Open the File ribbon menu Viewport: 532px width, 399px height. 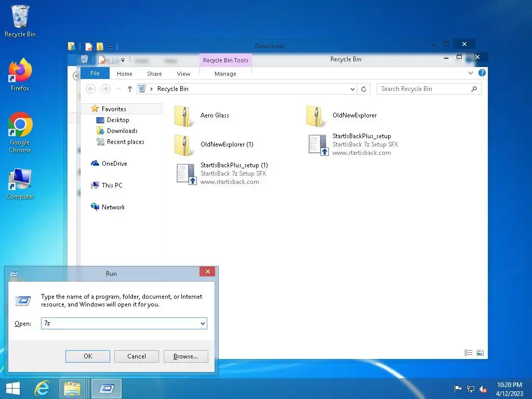[x=95, y=73]
